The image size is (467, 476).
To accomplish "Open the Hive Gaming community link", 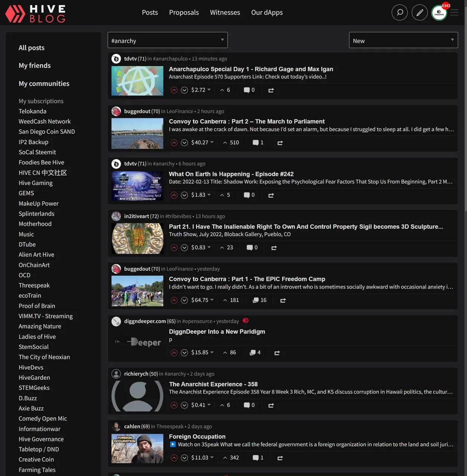I will [36, 183].
